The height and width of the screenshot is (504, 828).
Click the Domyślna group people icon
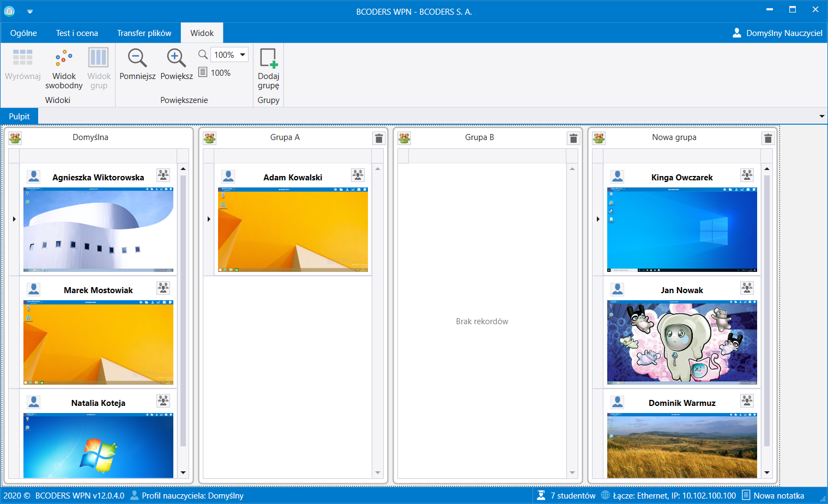(15, 138)
